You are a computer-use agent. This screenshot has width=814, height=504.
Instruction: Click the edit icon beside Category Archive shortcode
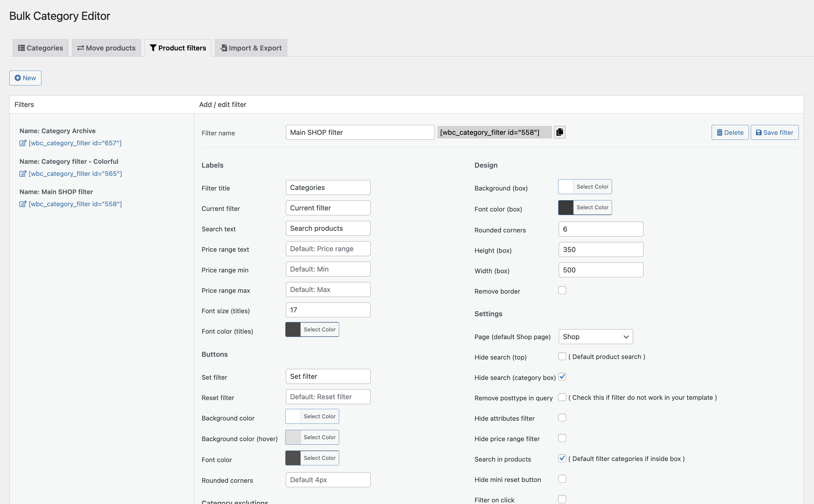(x=23, y=143)
